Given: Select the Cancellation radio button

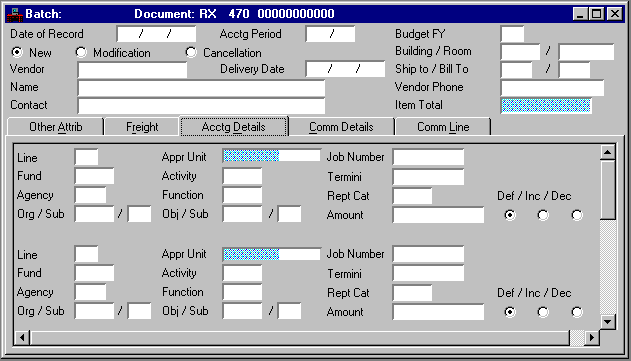Looking at the screenshot, I should 191,52.
